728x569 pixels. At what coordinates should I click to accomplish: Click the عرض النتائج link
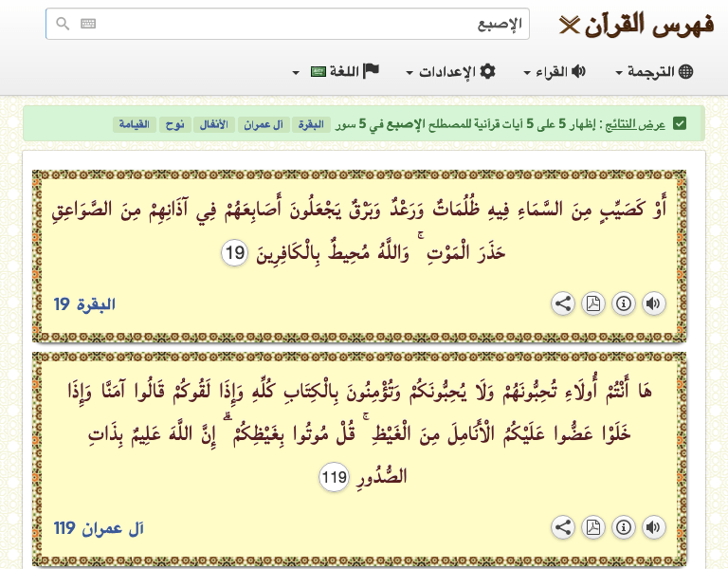(x=635, y=124)
